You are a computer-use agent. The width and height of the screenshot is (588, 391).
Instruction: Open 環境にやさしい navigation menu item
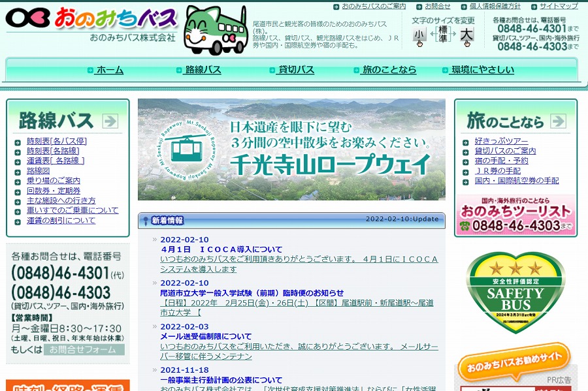click(482, 70)
